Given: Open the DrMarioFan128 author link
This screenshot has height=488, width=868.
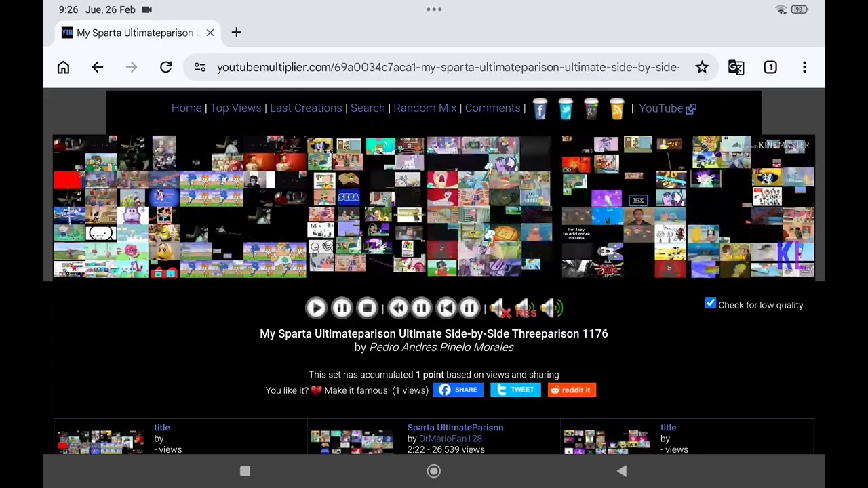Looking at the screenshot, I should tap(450, 439).
